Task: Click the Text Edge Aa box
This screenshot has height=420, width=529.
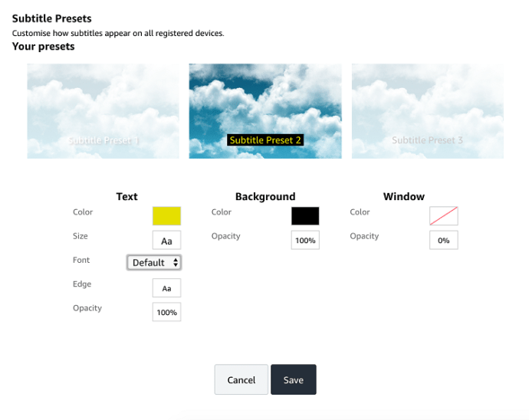Action: click(x=166, y=288)
